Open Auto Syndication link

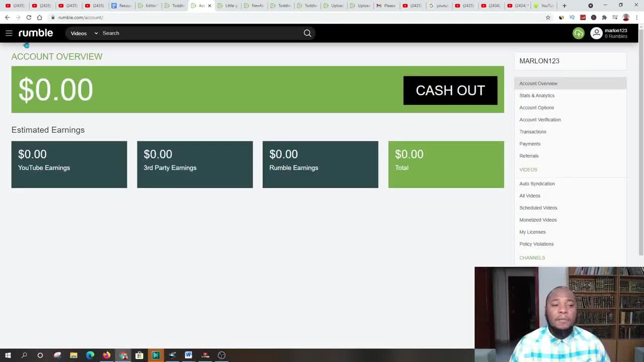(x=537, y=184)
